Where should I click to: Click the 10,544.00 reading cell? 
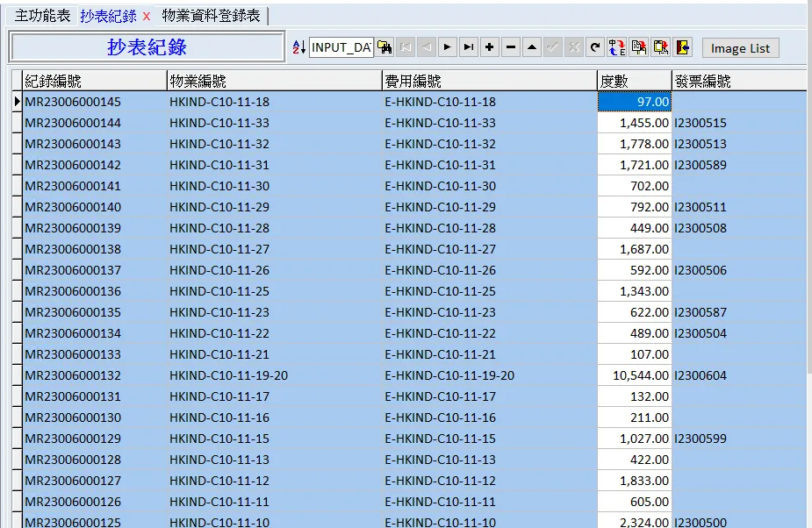click(634, 375)
